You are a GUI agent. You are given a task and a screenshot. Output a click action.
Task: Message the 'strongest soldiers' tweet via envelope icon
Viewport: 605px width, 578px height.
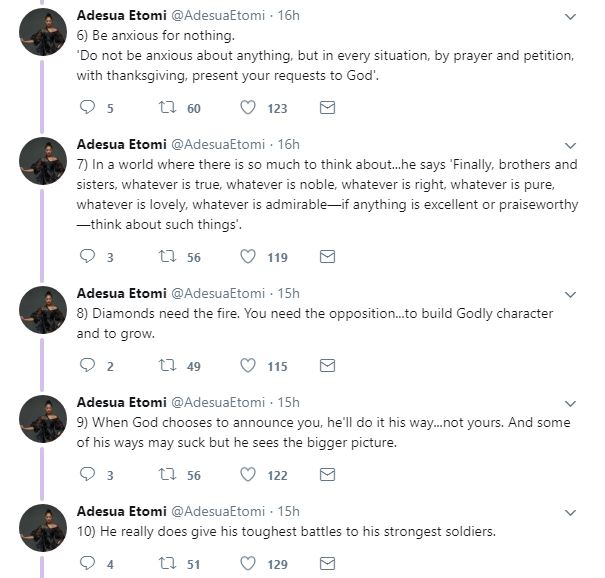click(327, 564)
